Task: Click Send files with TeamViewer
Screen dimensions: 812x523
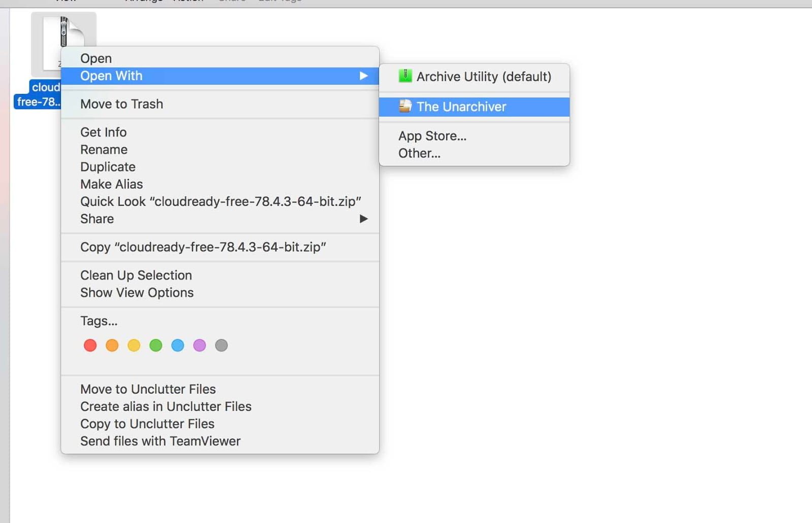Action: [x=160, y=441]
